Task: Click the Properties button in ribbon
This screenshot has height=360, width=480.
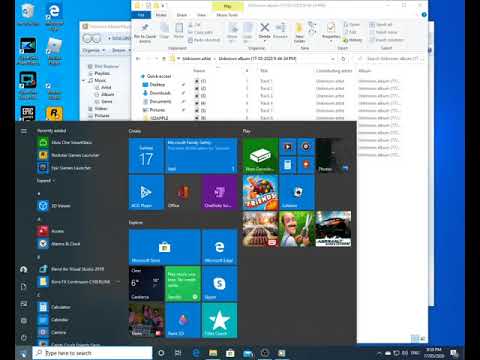Action: coord(331,32)
